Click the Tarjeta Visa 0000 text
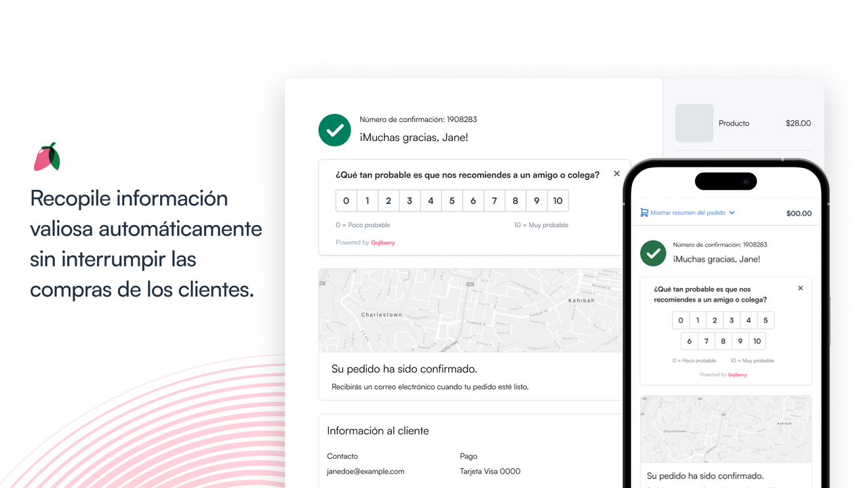Screen dimensions: 868x488 490,472
